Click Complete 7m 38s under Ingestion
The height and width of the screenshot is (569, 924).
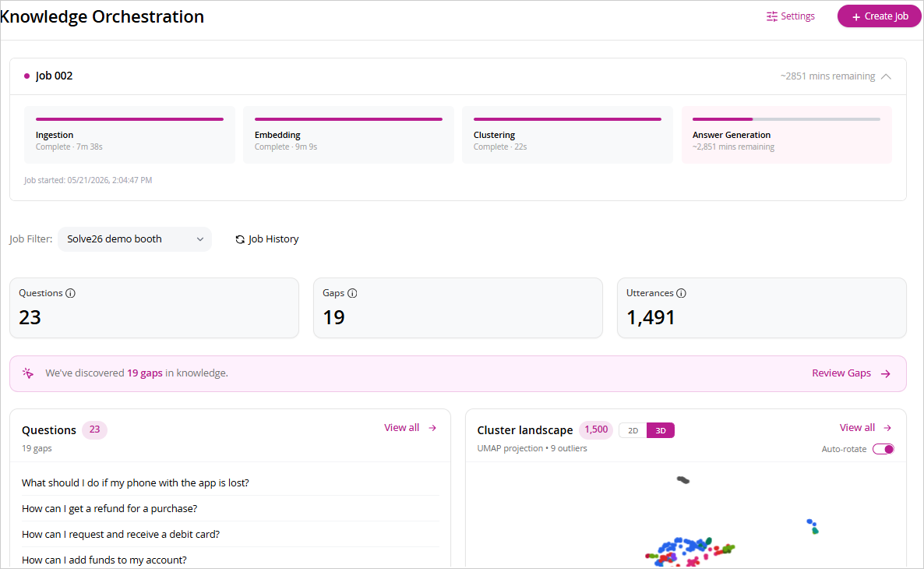69,147
